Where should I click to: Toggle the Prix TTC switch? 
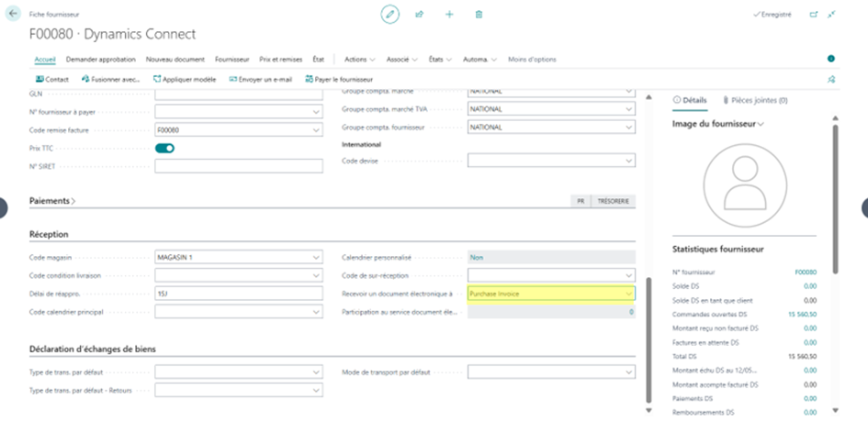165,148
